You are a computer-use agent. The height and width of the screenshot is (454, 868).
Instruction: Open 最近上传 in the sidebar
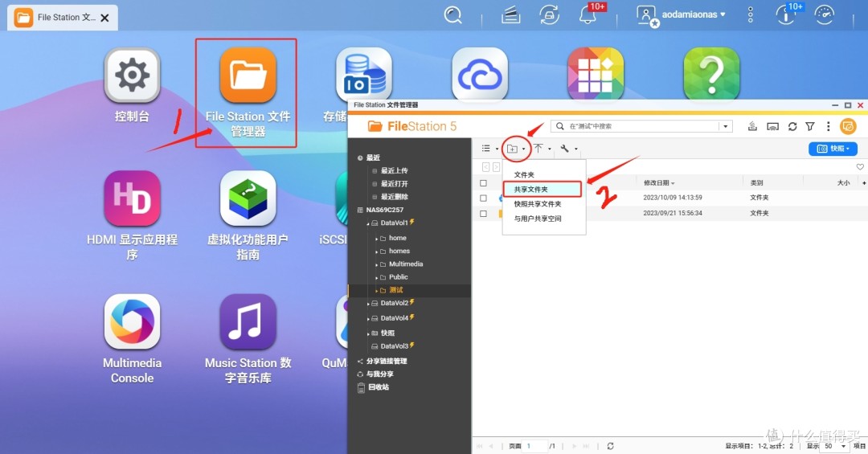pos(394,170)
